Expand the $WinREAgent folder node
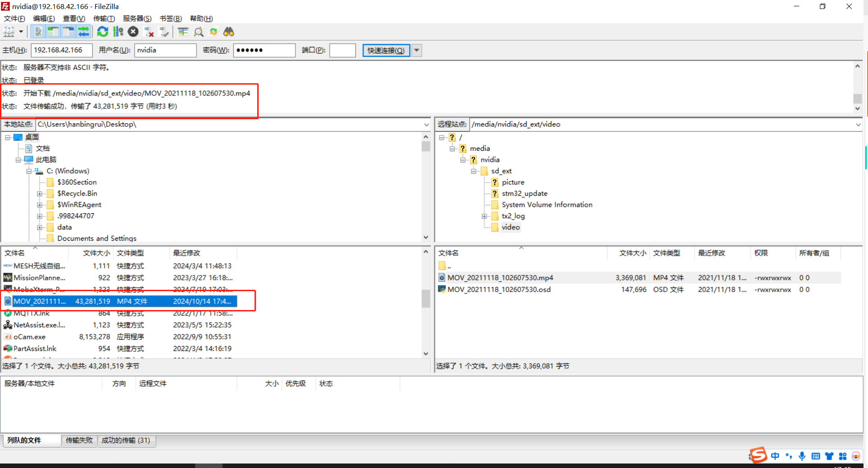Screen dimensions: 868x468 pos(40,205)
